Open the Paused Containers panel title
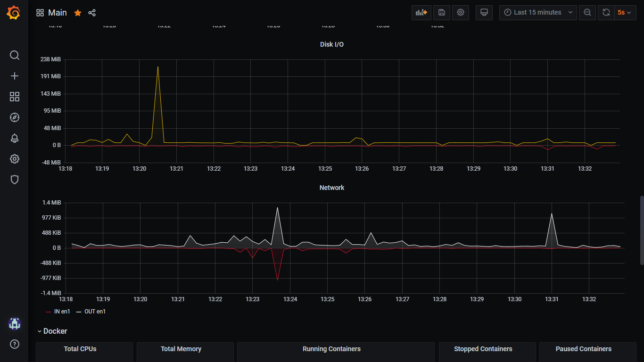Viewport: 644px width, 362px height. tap(584, 349)
